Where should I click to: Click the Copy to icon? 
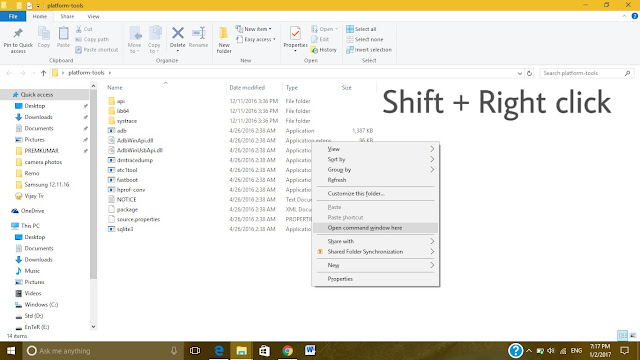click(154, 33)
